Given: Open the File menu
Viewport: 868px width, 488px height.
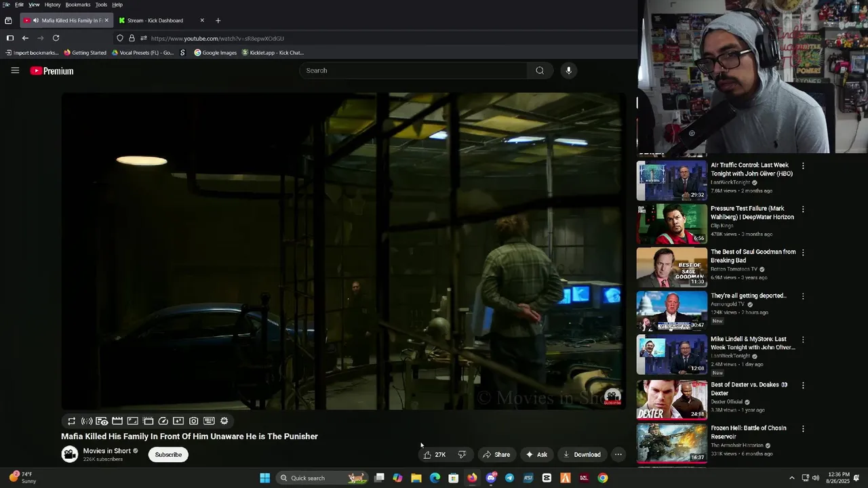Looking at the screenshot, I should pos(6,5).
